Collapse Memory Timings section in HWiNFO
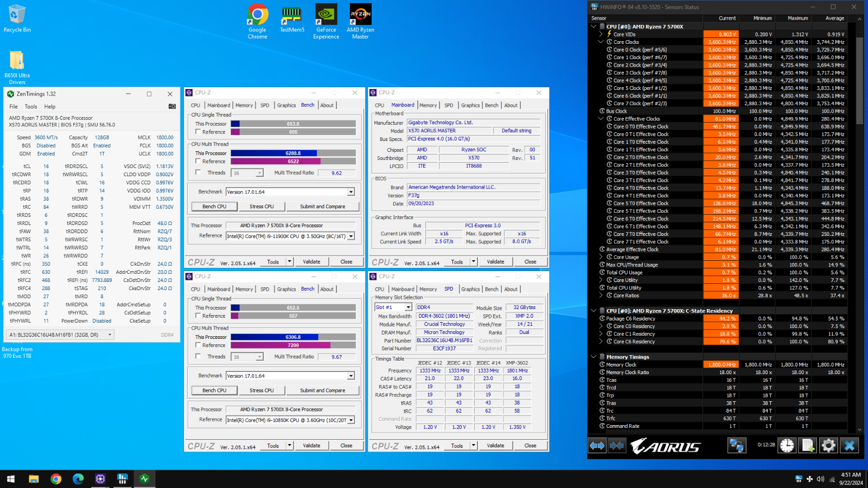 tap(593, 357)
